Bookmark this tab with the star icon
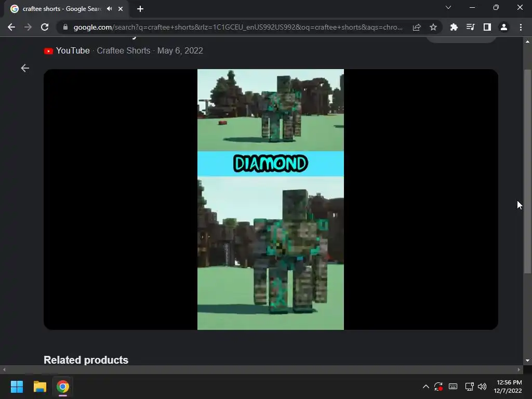The image size is (532, 399). tap(433, 27)
